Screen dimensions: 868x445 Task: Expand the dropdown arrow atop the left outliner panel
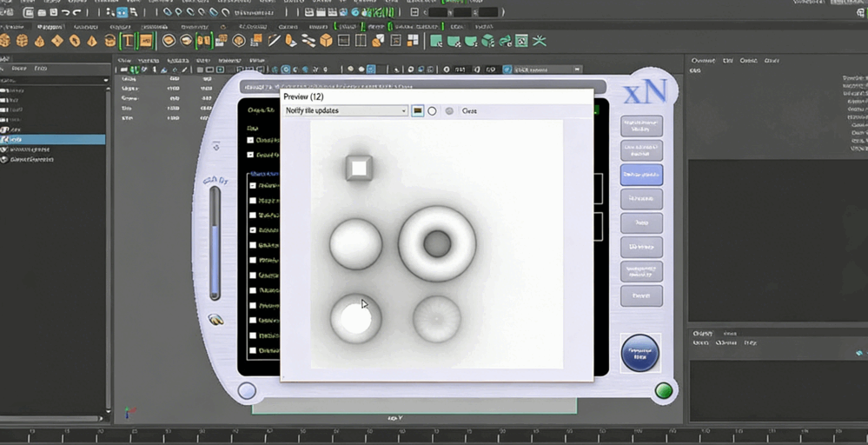pos(107,80)
